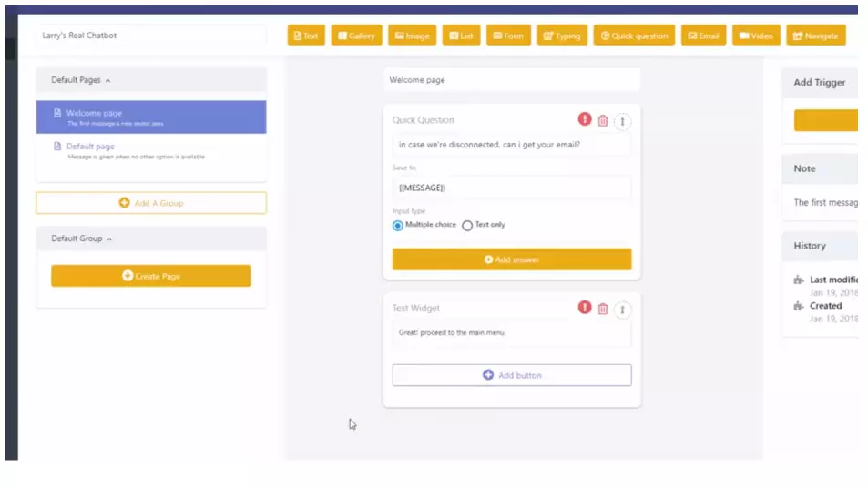Image resolution: width=868 pixels, height=488 pixels.
Task: Click the red warning icon on Text Widget
Action: click(x=585, y=308)
